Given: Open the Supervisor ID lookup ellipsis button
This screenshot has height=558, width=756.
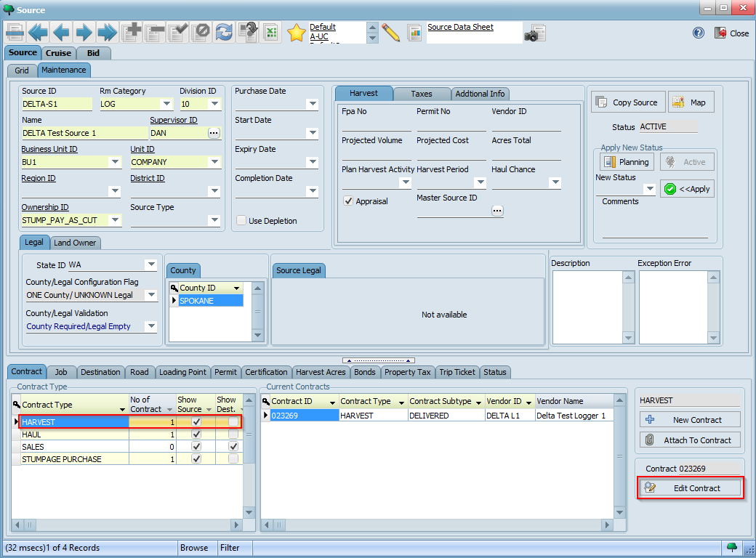Looking at the screenshot, I should (x=214, y=133).
